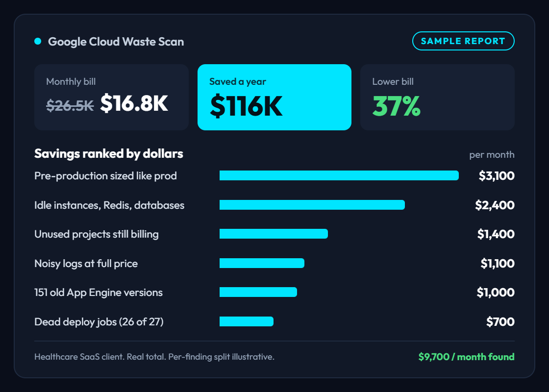Click the Noisy logs at full price bar
This screenshot has height=392, width=549.
(x=262, y=263)
